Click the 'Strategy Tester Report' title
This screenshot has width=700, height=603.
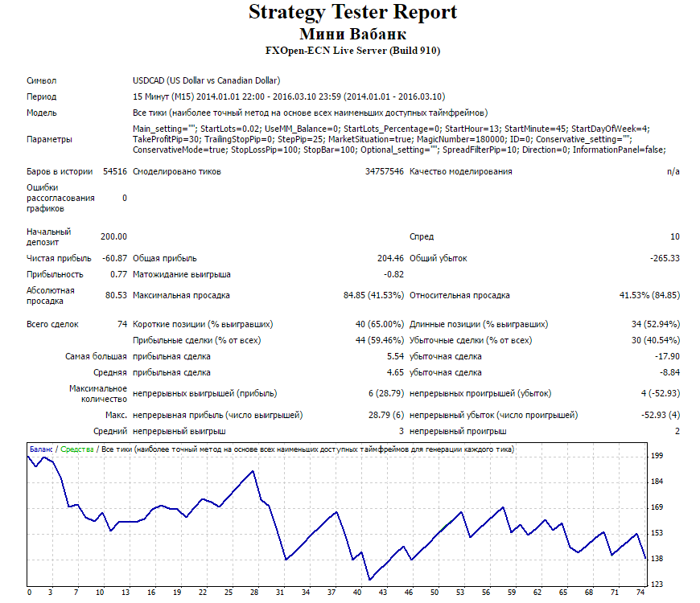pos(352,13)
